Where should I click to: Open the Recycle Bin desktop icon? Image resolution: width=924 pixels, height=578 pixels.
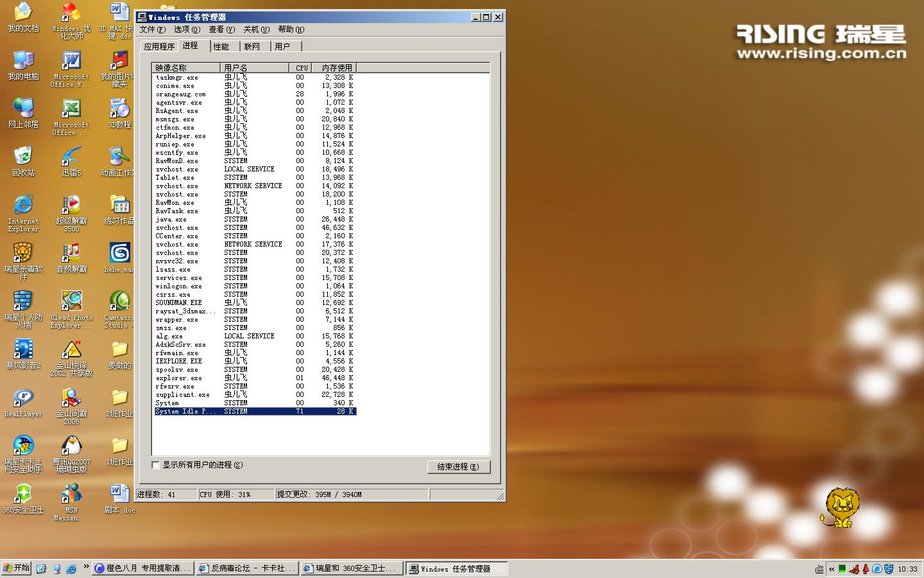23,158
